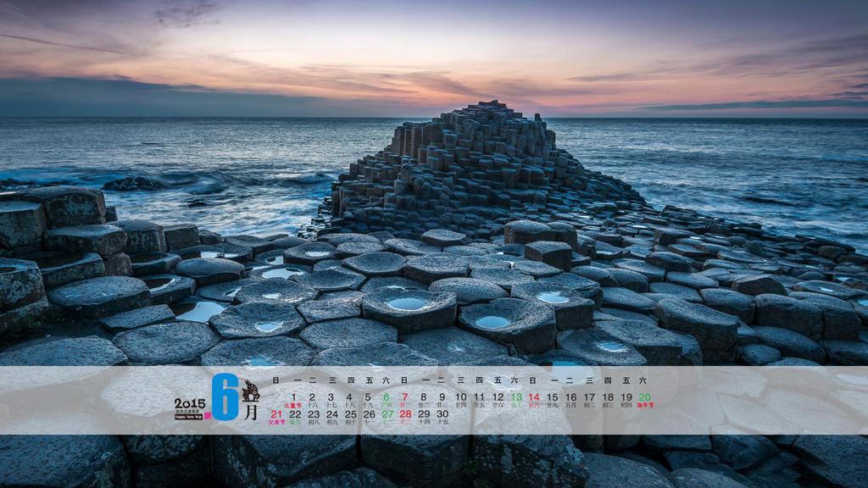Click the 月 character below the goat
The height and width of the screenshot is (488, 868).
[251, 413]
